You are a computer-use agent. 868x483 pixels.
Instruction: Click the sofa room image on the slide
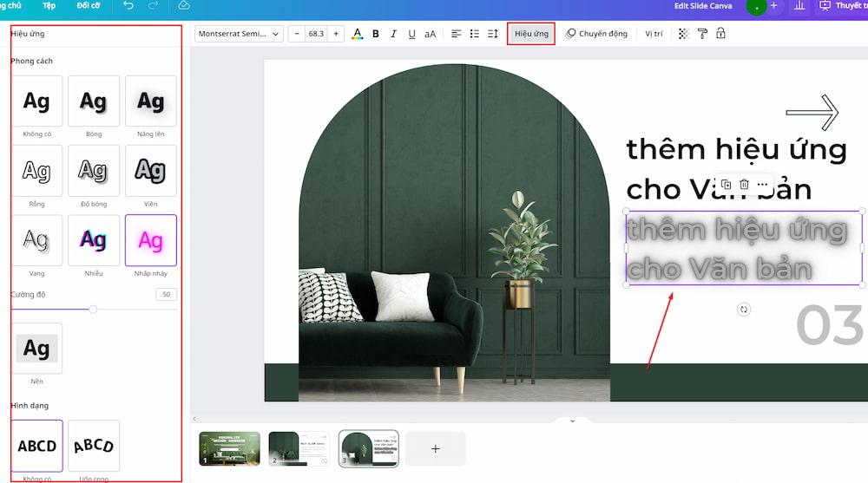[454, 232]
